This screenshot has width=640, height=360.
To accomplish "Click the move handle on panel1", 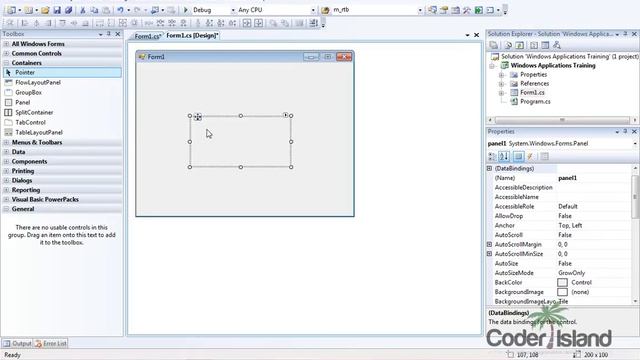I will coord(198,117).
